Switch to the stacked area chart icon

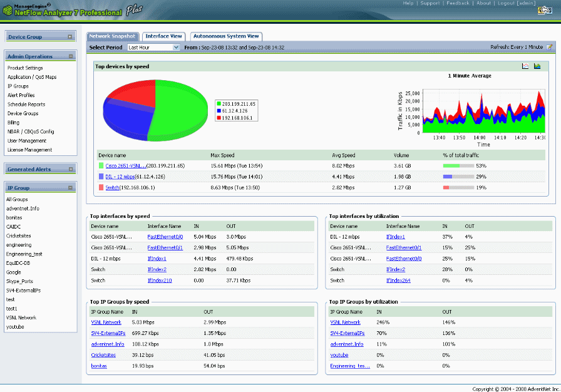[x=537, y=66]
